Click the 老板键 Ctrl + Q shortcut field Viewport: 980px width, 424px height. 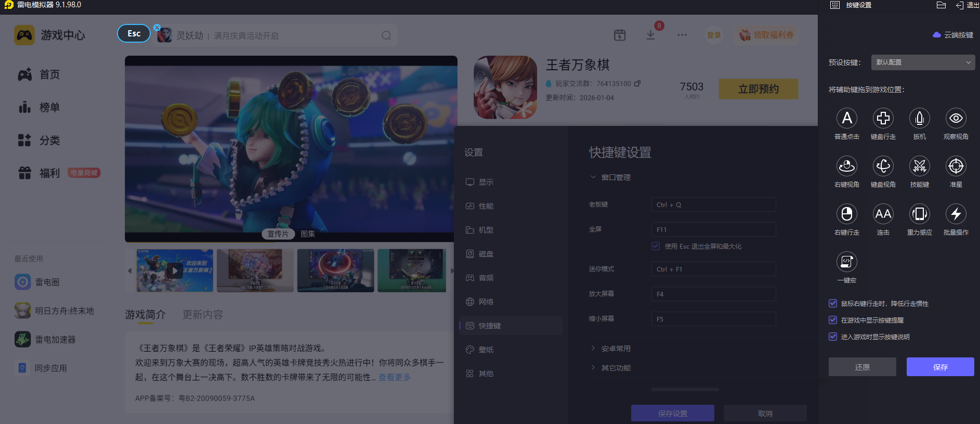[713, 204]
